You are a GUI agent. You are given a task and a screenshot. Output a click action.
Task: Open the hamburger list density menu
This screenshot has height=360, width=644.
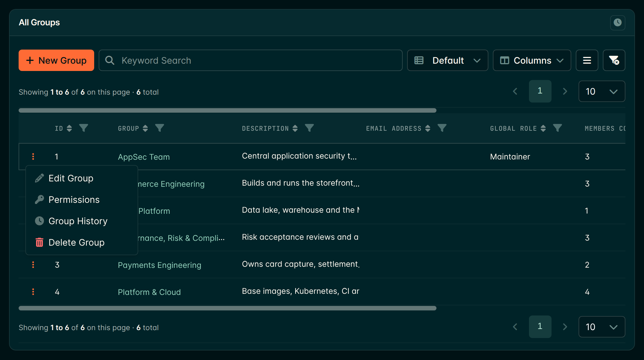[x=587, y=60]
